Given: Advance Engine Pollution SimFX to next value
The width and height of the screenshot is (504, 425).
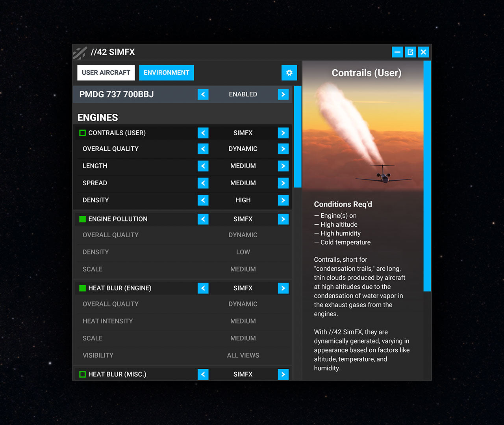Looking at the screenshot, I should pos(283,219).
